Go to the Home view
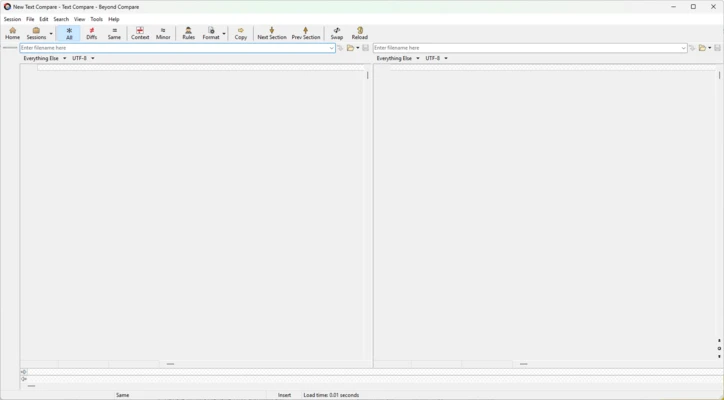The image size is (724, 400). coord(12,33)
